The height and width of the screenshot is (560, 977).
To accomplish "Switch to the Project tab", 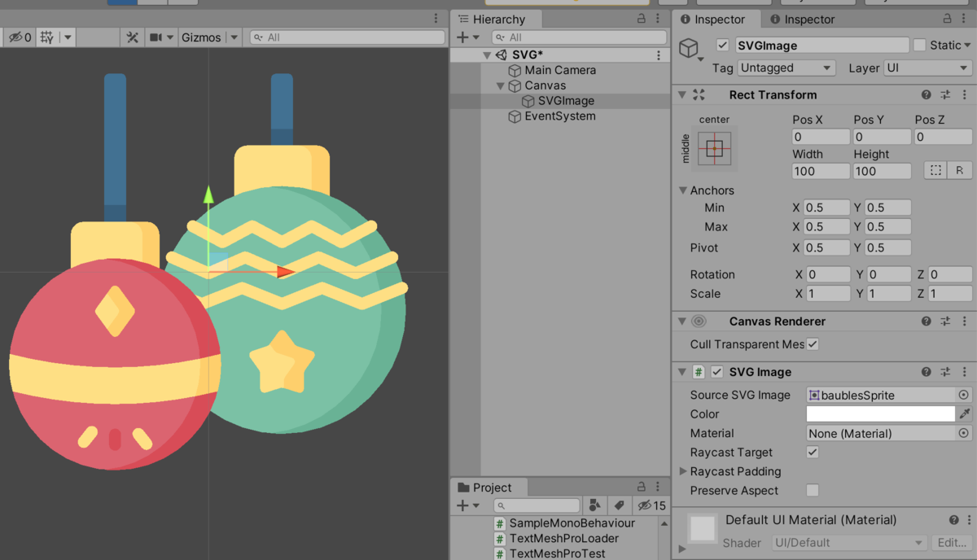I will tap(485, 488).
